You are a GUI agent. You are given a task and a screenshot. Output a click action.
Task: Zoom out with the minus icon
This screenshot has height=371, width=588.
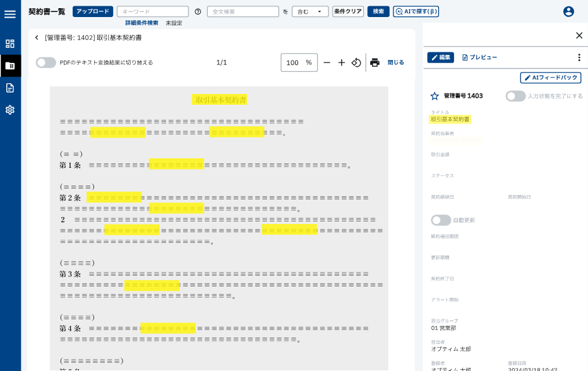327,62
